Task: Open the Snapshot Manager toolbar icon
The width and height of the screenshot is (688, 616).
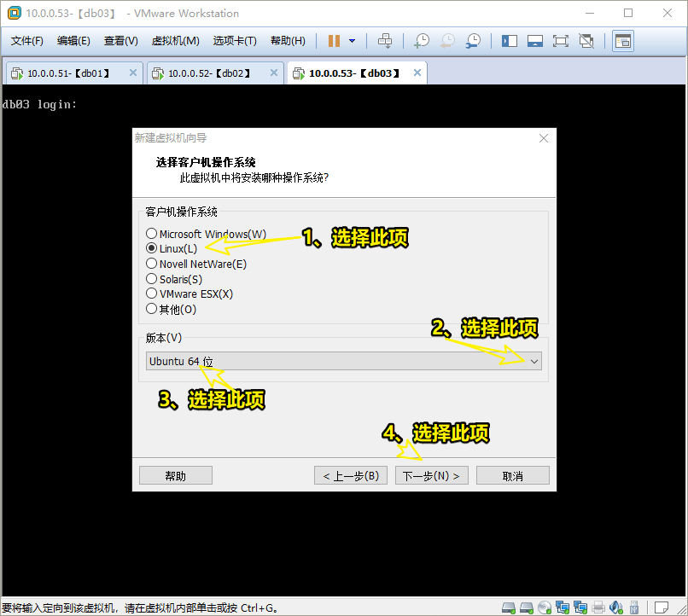Action: pyautogui.click(x=472, y=40)
